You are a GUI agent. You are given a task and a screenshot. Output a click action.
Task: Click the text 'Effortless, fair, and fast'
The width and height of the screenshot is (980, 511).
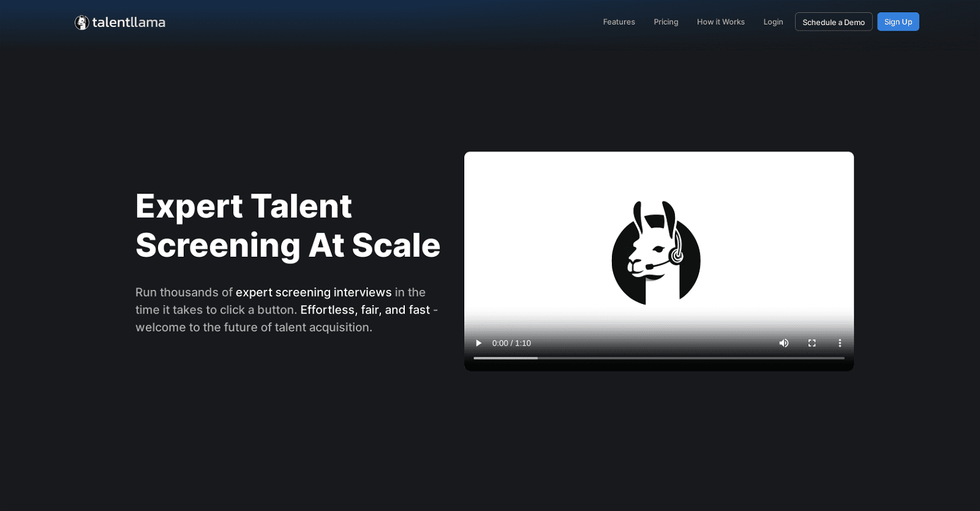point(365,310)
